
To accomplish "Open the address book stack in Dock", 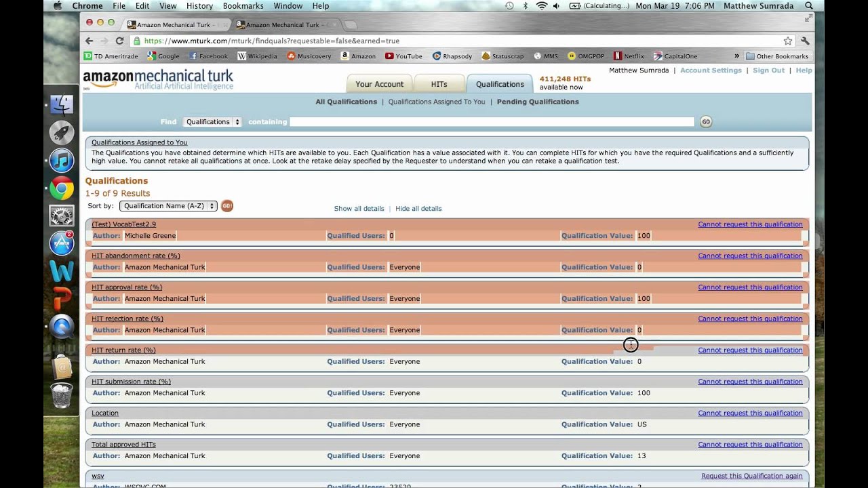I will click(62, 367).
